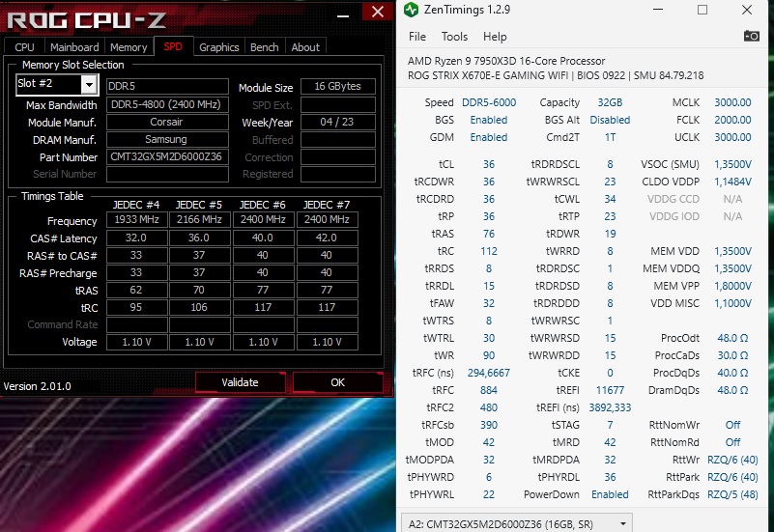Click the OK button in CPU-Z
Screen dimensions: 774x532
(x=337, y=382)
